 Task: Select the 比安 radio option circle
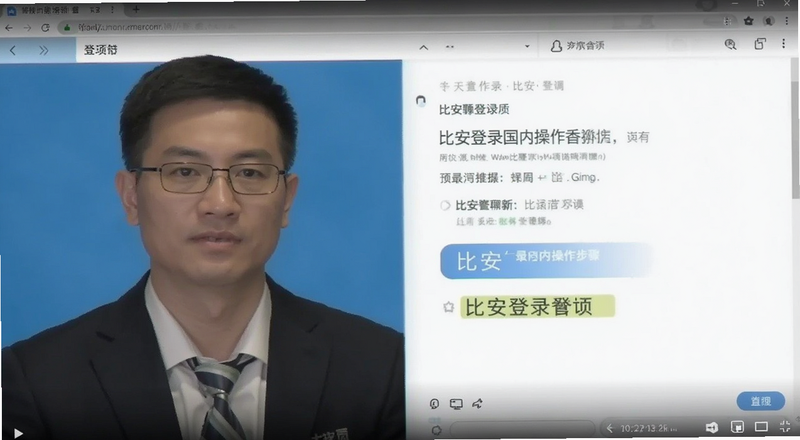(x=445, y=205)
